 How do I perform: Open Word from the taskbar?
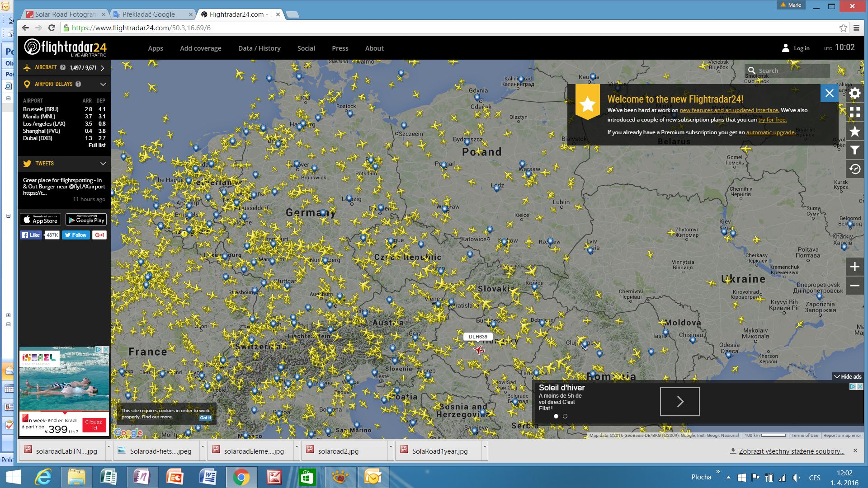click(208, 477)
